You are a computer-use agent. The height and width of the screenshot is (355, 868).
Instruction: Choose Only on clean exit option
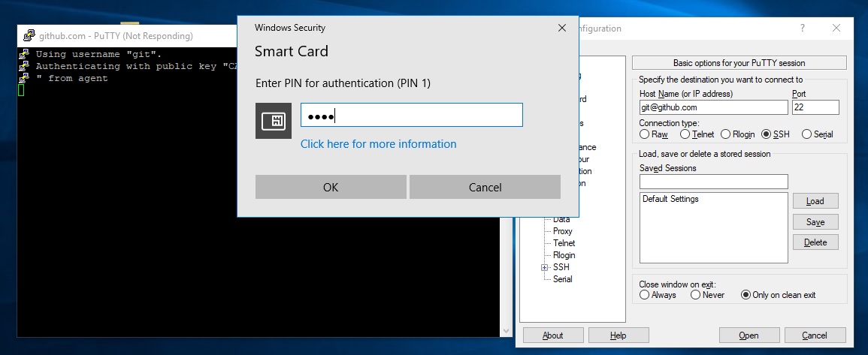(778, 295)
